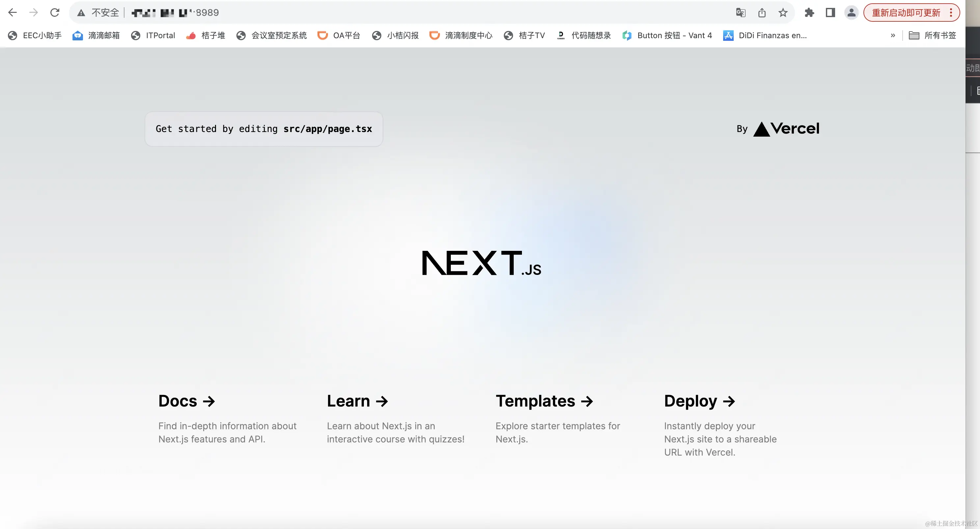Open the 桔子TV bookmark

pyautogui.click(x=524, y=35)
